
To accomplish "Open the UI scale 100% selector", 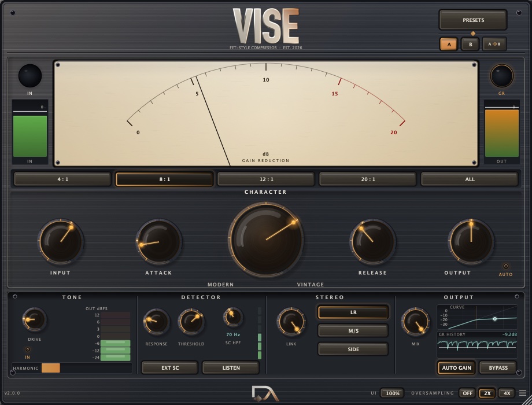I will coord(392,393).
